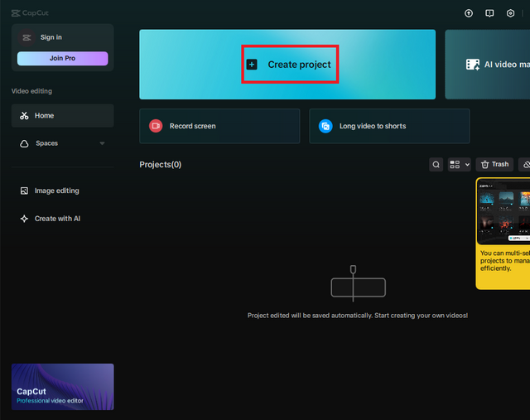Click Sign in
The image size is (530, 420).
click(x=51, y=37)
